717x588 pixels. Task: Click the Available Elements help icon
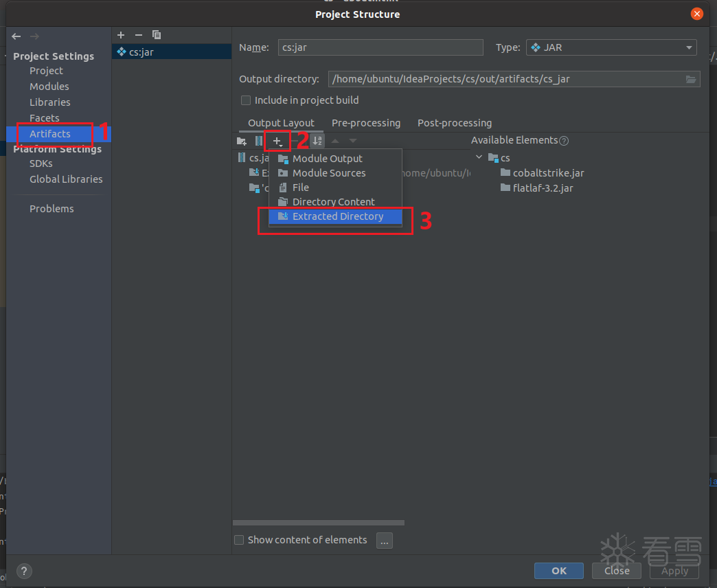(565, 141)
